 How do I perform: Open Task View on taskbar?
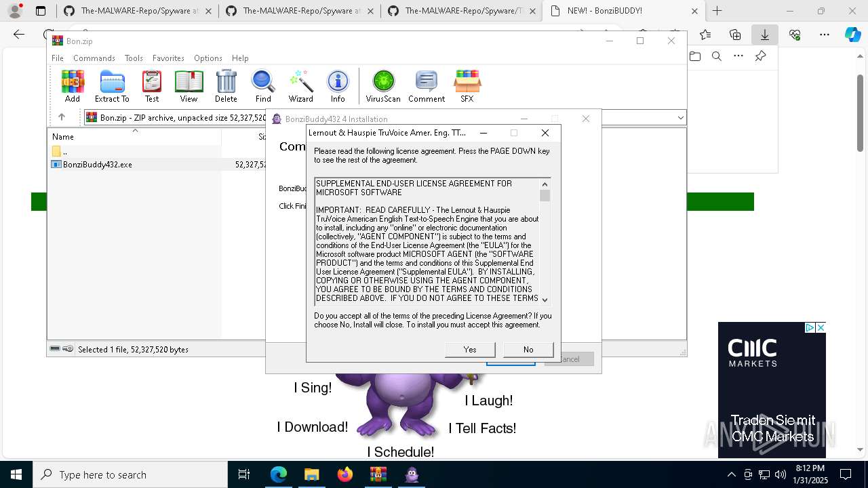click(x=244, y=474)
